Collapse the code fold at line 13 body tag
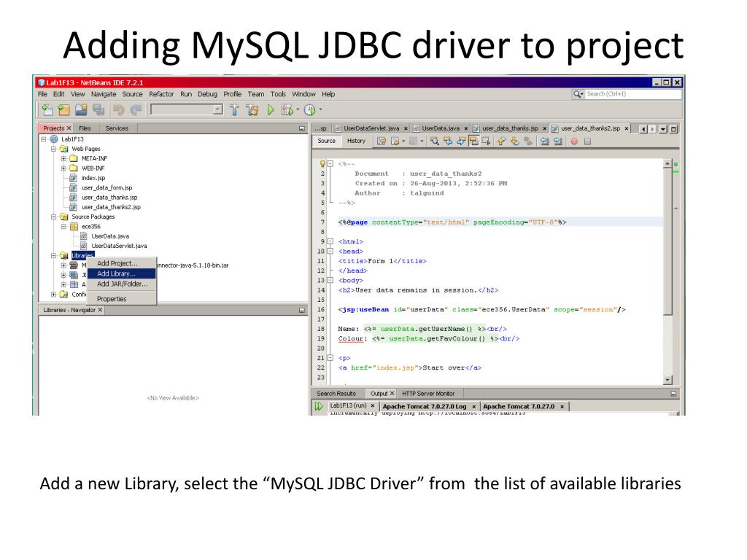Screen dimensions: 747x560 [330, 281]
